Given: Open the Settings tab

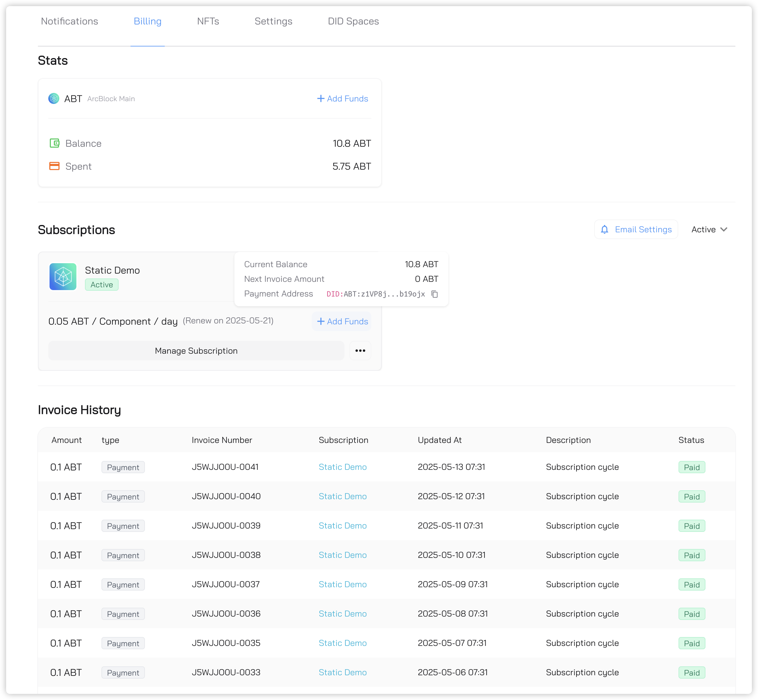Looking at the screenshot, I should [273, 21].
